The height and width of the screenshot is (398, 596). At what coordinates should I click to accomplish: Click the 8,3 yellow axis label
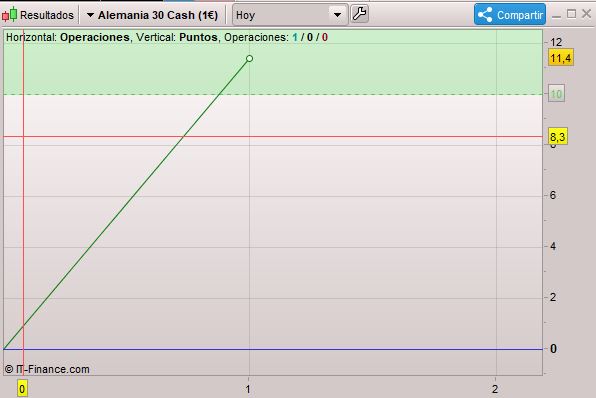(x=558, y=136)
